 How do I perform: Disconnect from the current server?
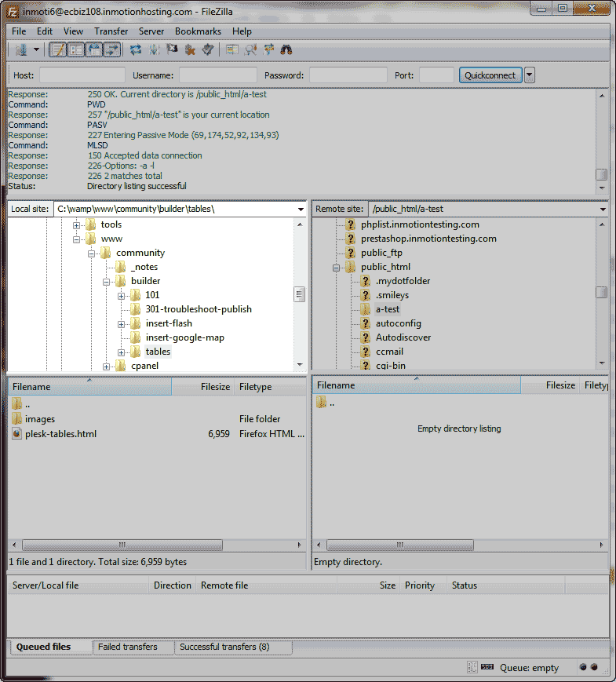tap(190, 49)
